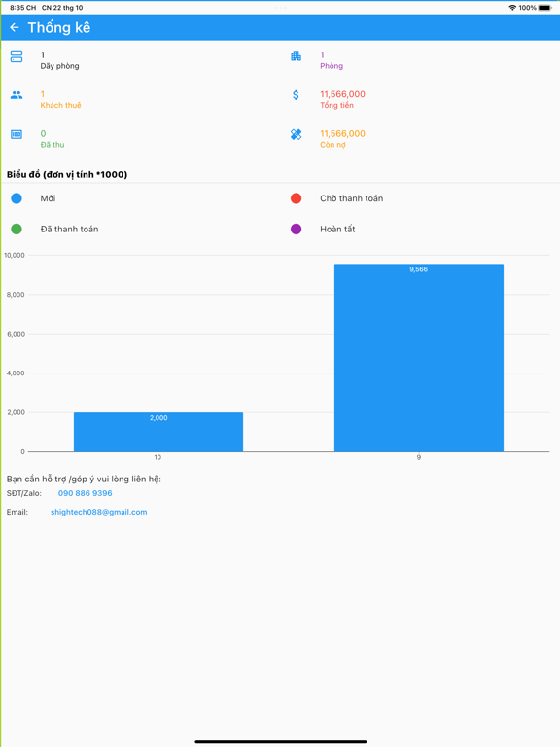
Task: Tap the Tổng tiền dollar icon
Action: (x=296, y=95)
